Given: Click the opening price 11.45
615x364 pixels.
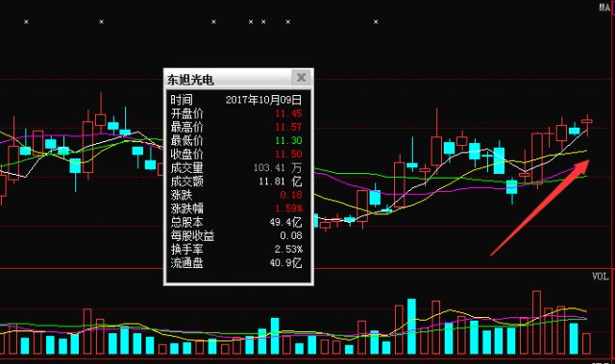Looking at the screenshot, I should pos(288,113).
